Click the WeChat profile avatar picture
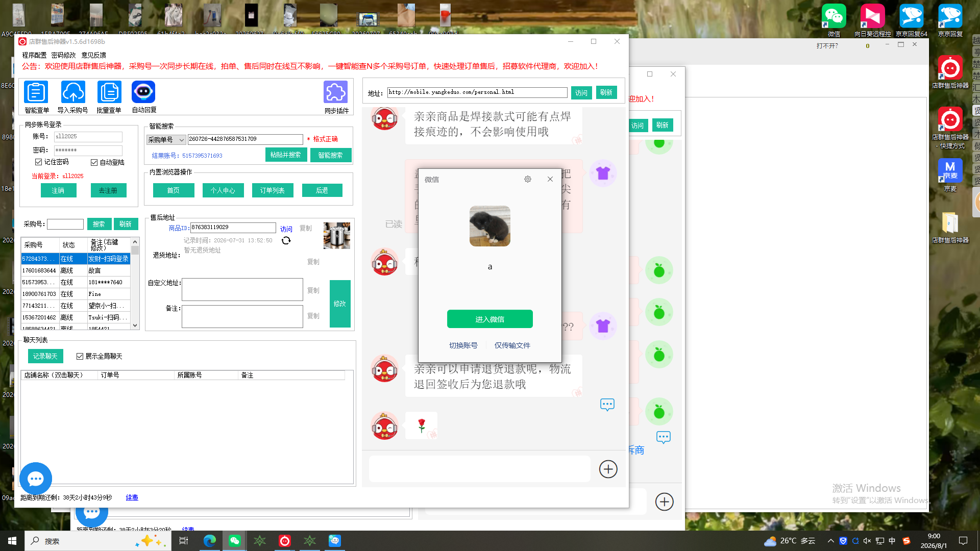Screen dimensions: 980x551 [490, 226]
